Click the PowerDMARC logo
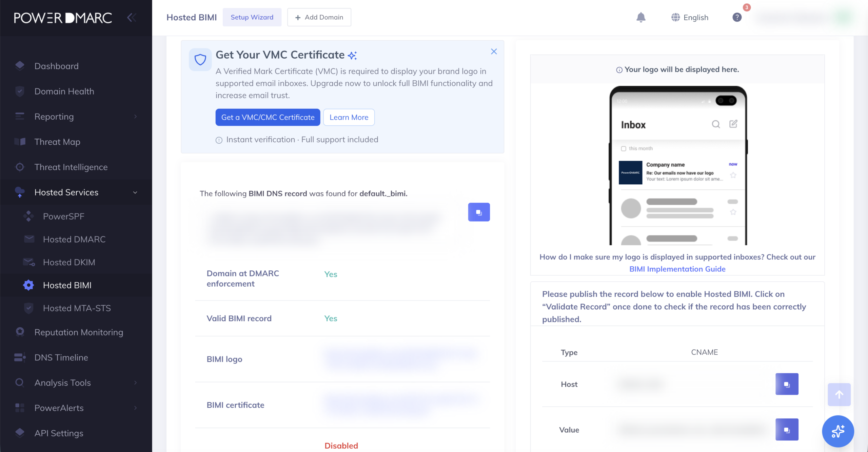This screenshot has height=452, width=868. [63, 18]
